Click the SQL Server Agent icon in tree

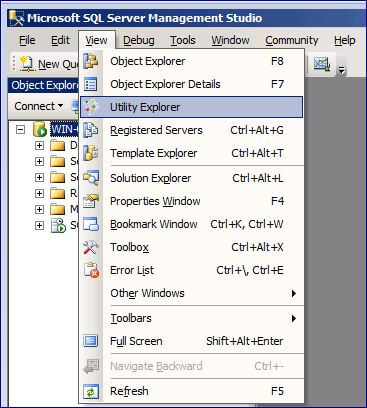[58, 225]
